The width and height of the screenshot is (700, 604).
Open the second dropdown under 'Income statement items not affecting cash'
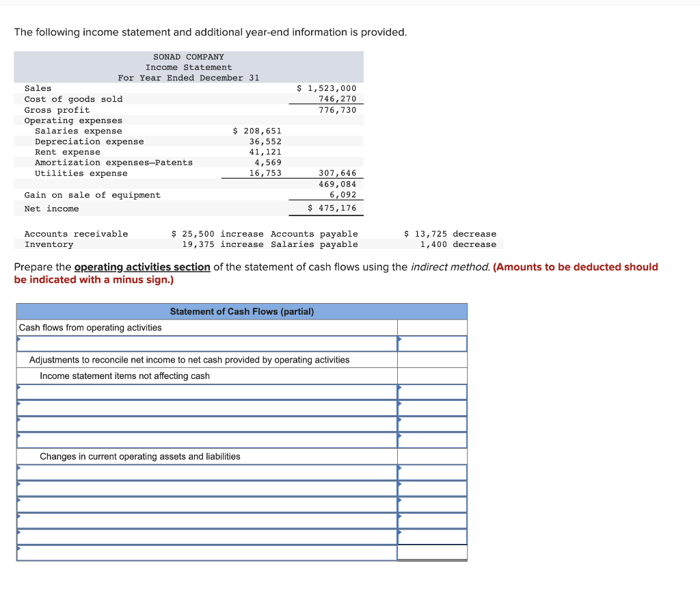pos(205,407)
